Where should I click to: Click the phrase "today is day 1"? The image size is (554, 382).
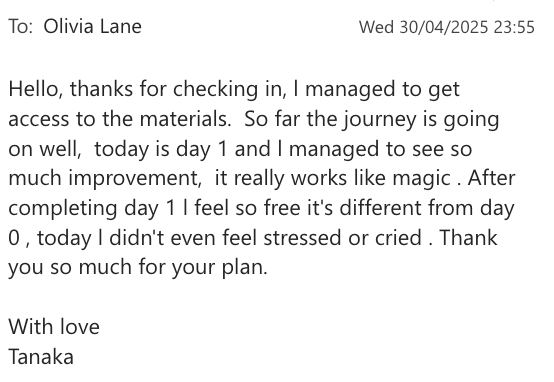[x=161, y=149]
